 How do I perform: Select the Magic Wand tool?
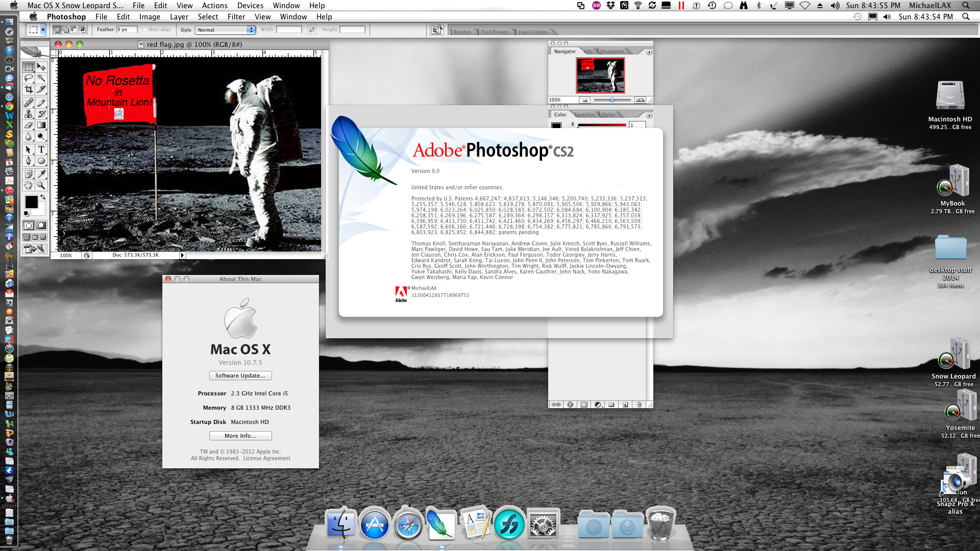pos(41,78)
